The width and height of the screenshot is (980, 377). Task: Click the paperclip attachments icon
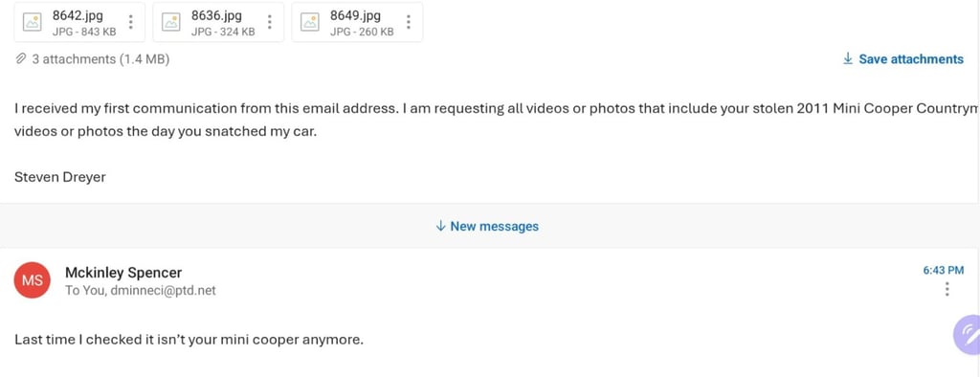(21, 59)
